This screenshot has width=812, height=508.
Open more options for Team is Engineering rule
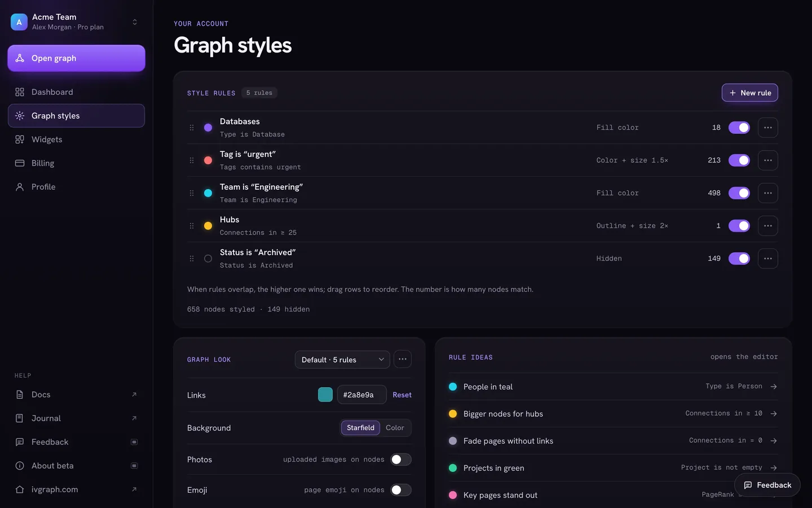pyautogui.click(x=768, y=193)
